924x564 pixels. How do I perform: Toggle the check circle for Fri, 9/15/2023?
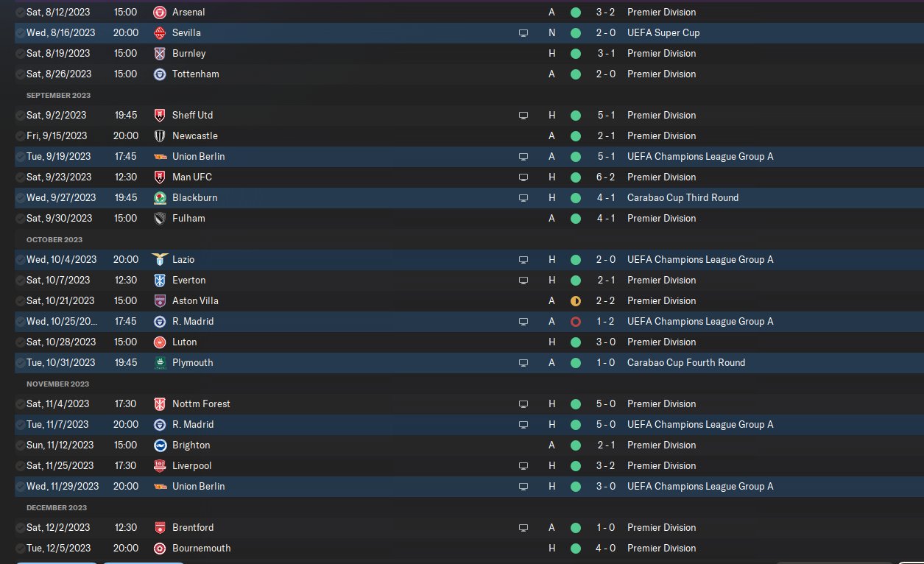pos(20,136)
